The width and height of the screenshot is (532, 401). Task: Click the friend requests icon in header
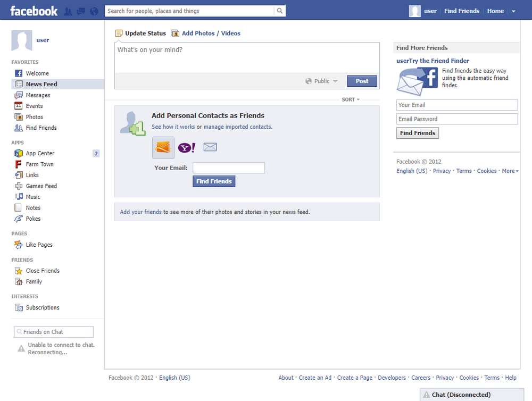click(68, 11)
